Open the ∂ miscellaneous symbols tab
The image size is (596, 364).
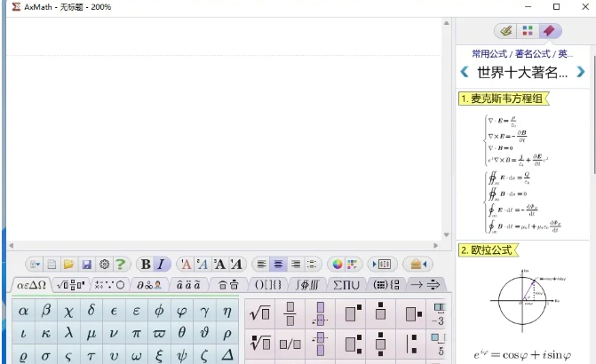point(149,285)
